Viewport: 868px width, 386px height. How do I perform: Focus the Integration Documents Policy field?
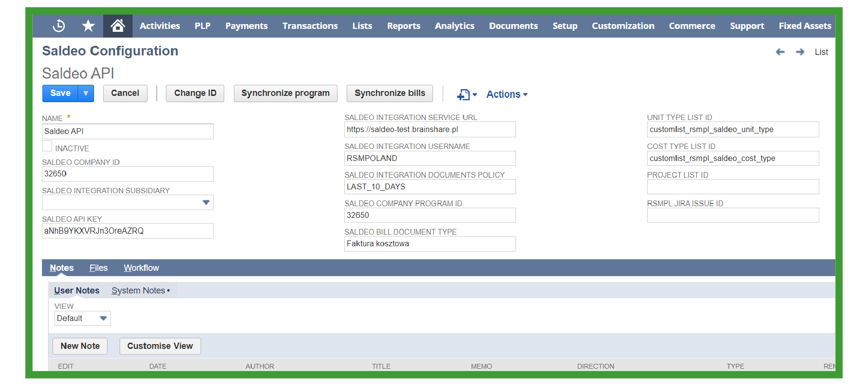tap(430, 187)
